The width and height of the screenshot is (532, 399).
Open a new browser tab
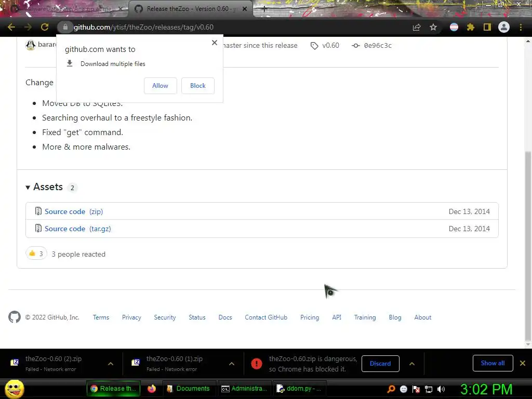[x=264, y=9]
